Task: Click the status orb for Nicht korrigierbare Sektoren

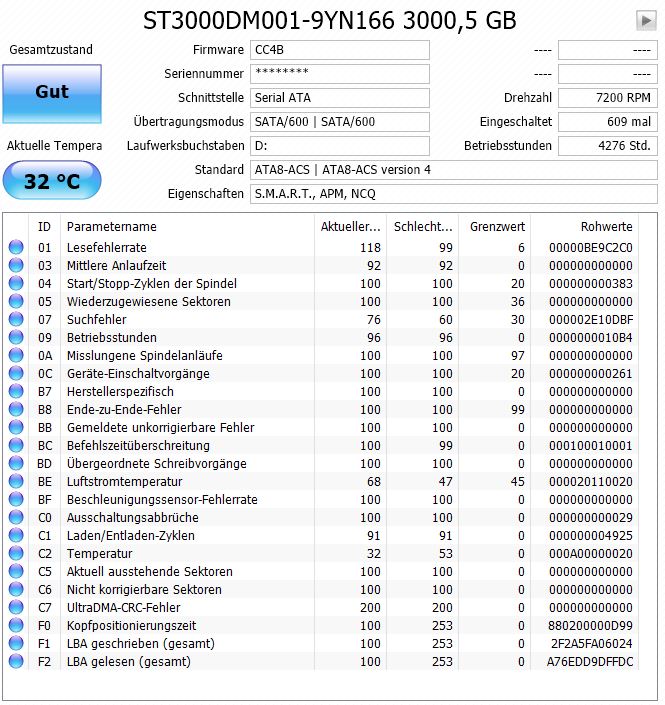Action: tap(16, 589)
